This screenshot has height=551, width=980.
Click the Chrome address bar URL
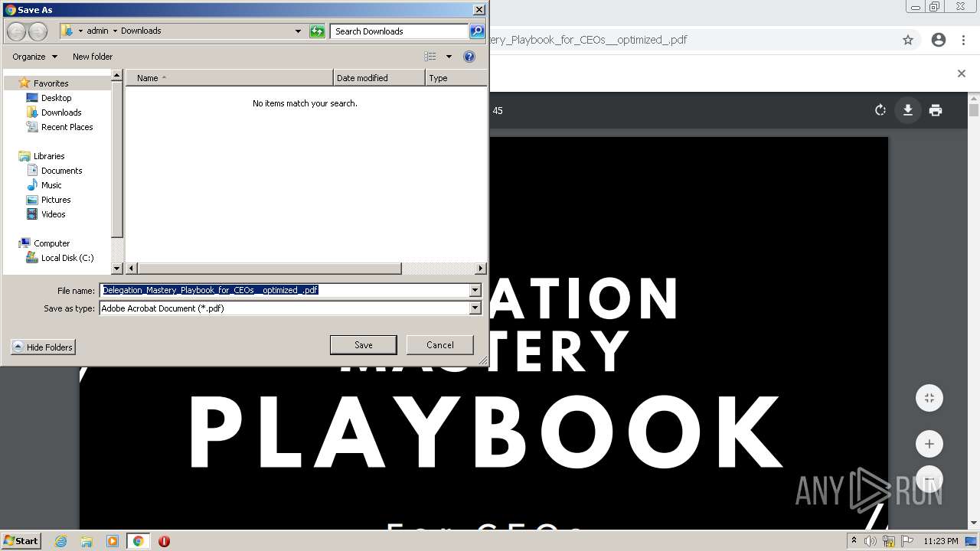(x=588, y=40)
